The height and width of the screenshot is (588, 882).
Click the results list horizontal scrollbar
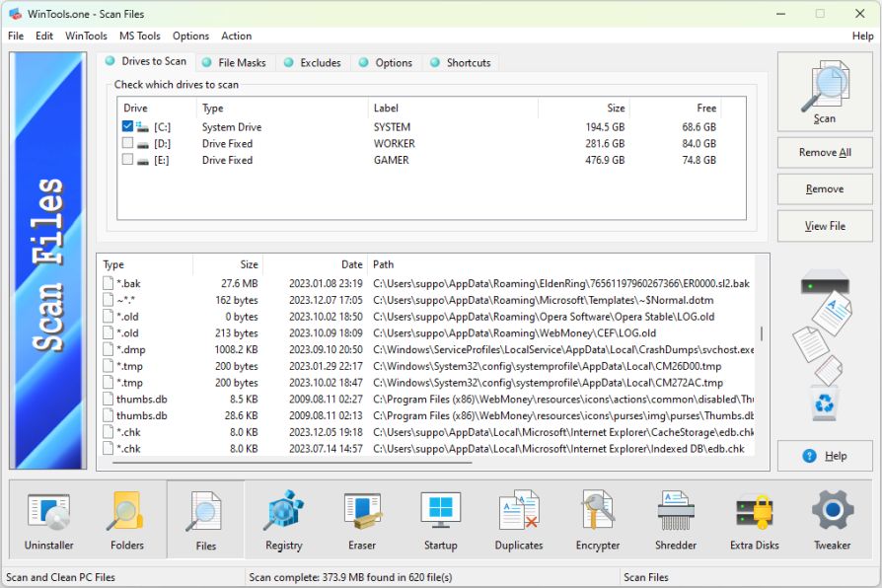(x=292, y=463)
